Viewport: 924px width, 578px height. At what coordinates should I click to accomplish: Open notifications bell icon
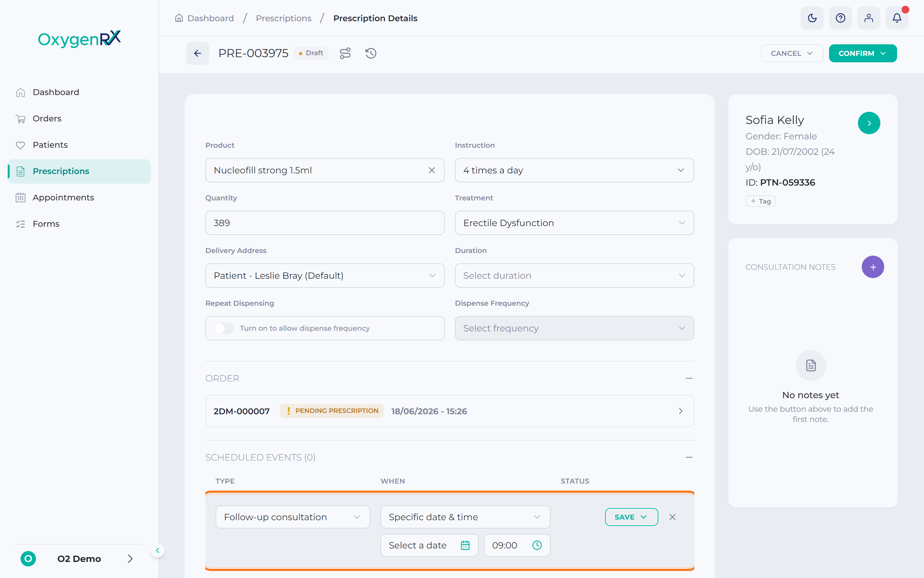click(897, 18)
